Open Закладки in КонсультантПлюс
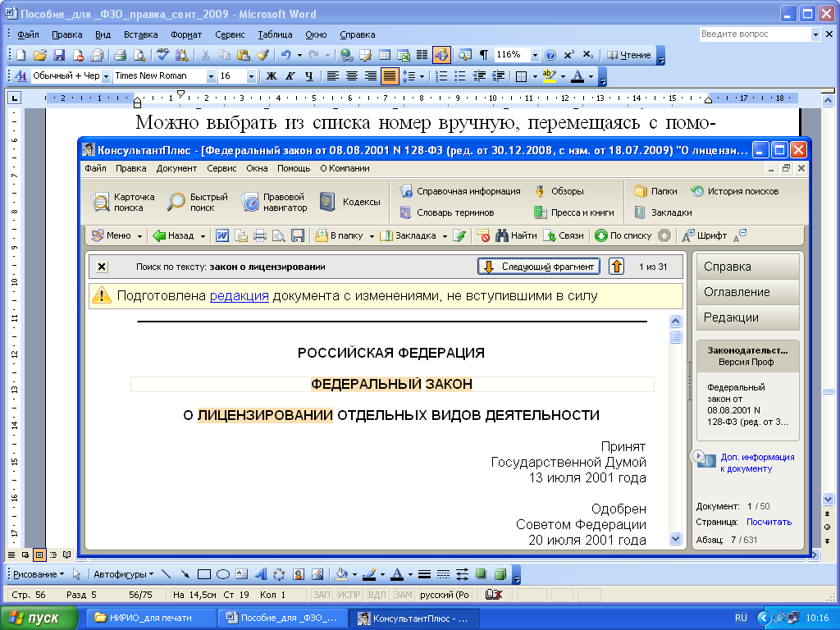 click(x=663, y=212)
